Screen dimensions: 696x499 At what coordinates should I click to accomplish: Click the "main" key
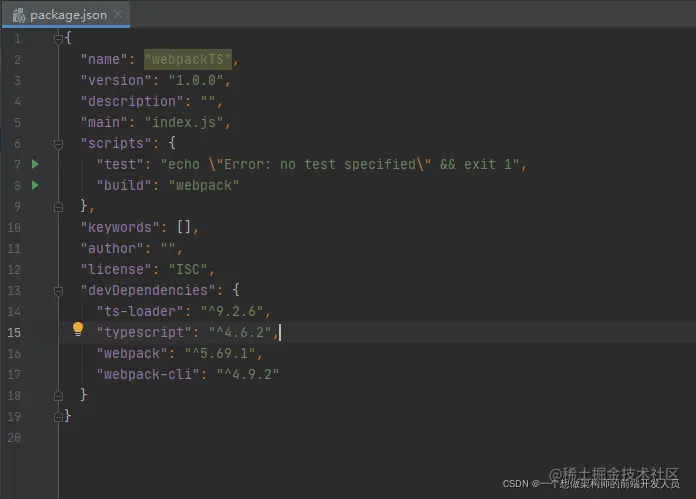coord(104,122)
